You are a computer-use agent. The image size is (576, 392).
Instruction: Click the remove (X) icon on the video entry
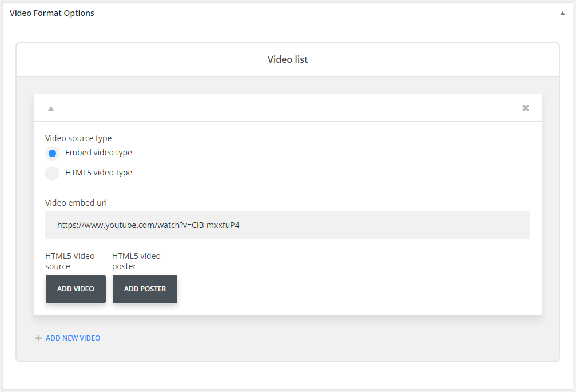point(525,107)
